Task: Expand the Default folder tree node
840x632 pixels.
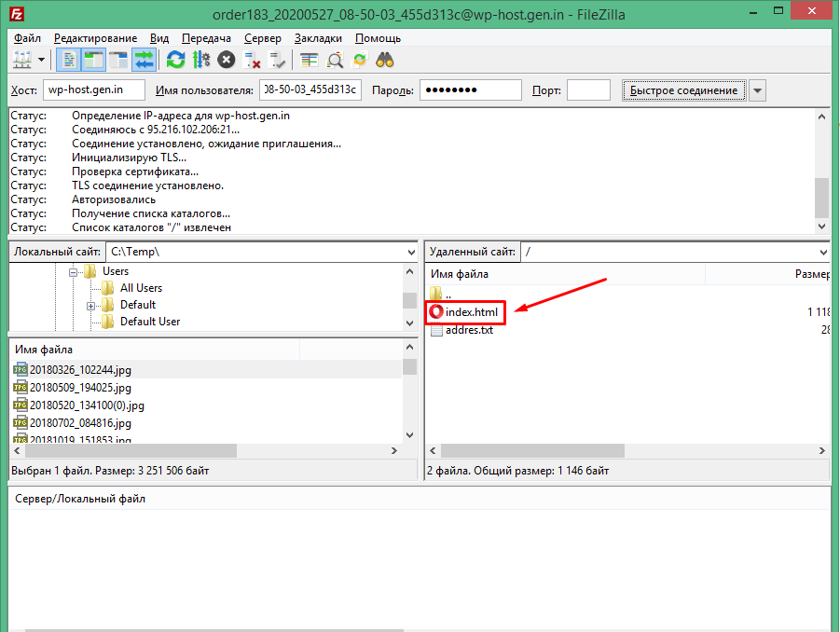Action: (x=91, y=306)
